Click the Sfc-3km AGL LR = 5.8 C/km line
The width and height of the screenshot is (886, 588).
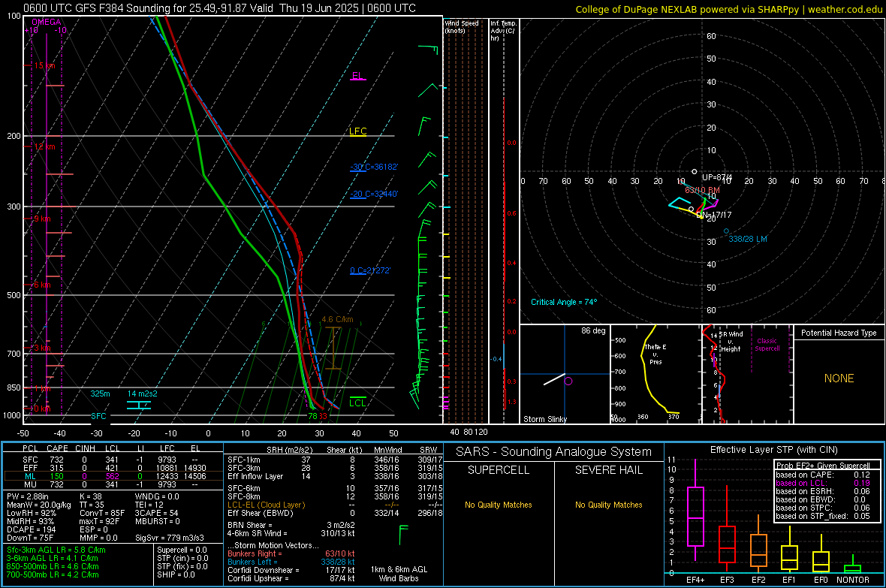[x=56, y=550]
